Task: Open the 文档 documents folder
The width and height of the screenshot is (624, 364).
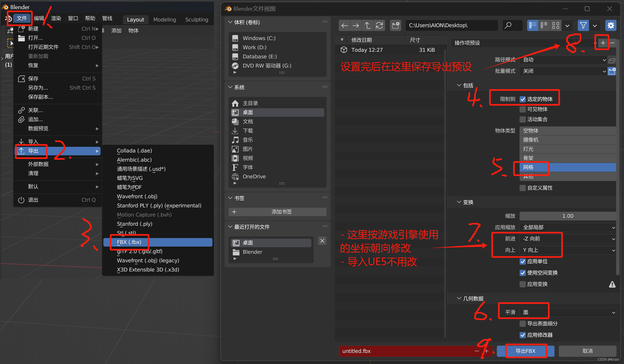Action: [278, 122]
